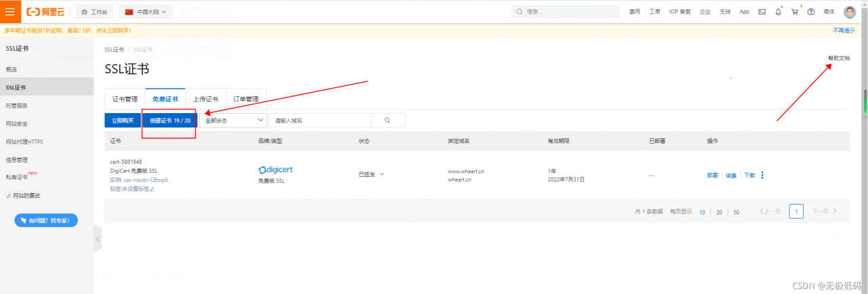Image resolution: width=868 pixels, height=294 pixels.
Task: Open the notification bell
Action: pos(778,12)
